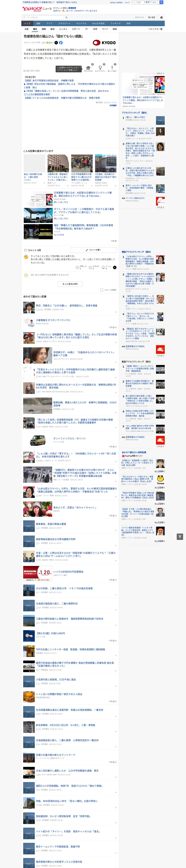Viewport: 186px width, 868px height.
Task: Open the 主要 category tab
Action: point(26,29)
